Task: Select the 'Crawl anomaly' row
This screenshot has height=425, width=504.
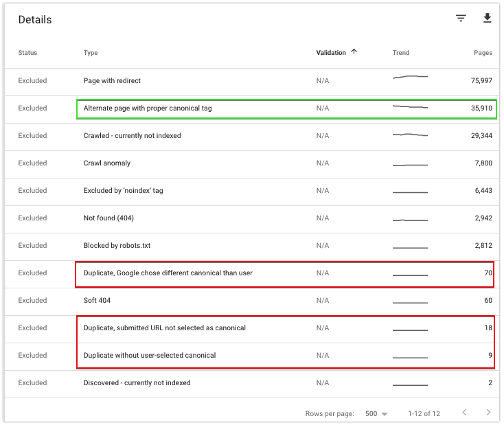Action: click(x=106, y=163)
